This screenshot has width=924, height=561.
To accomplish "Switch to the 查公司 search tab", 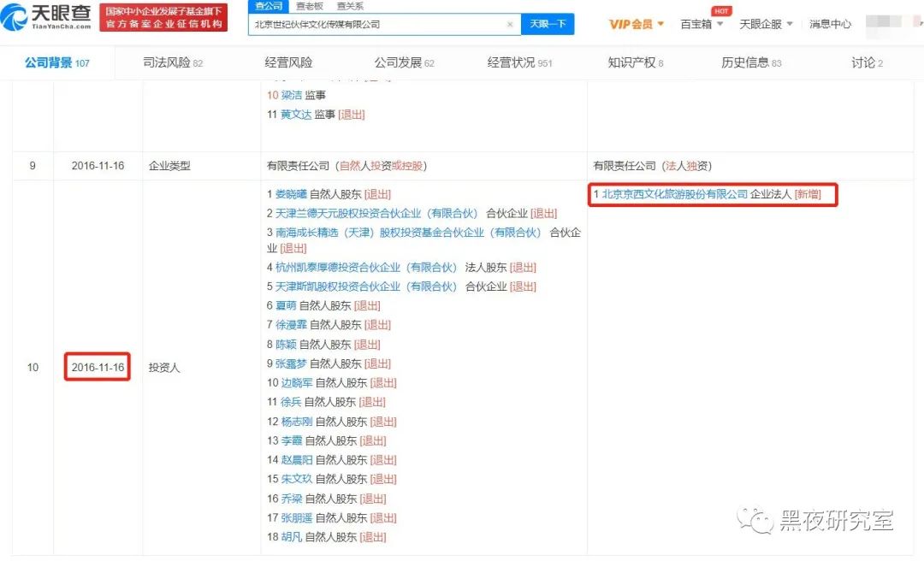I will coord(269,6).
